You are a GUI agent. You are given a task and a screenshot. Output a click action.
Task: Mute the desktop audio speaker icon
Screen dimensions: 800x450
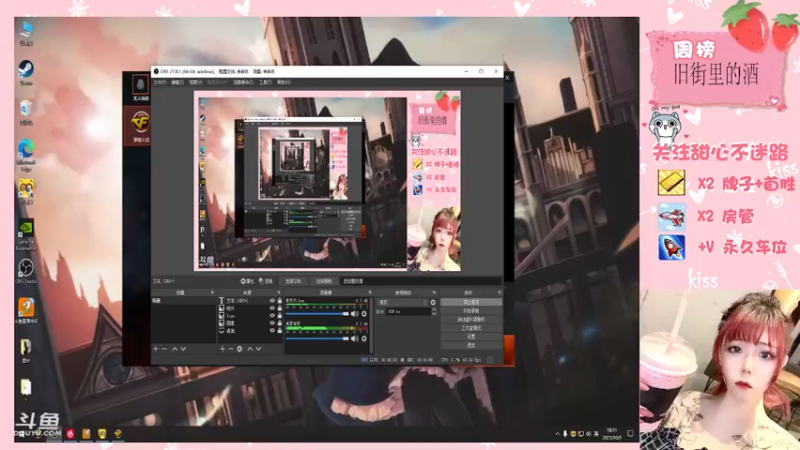click(x=355, y=338)
